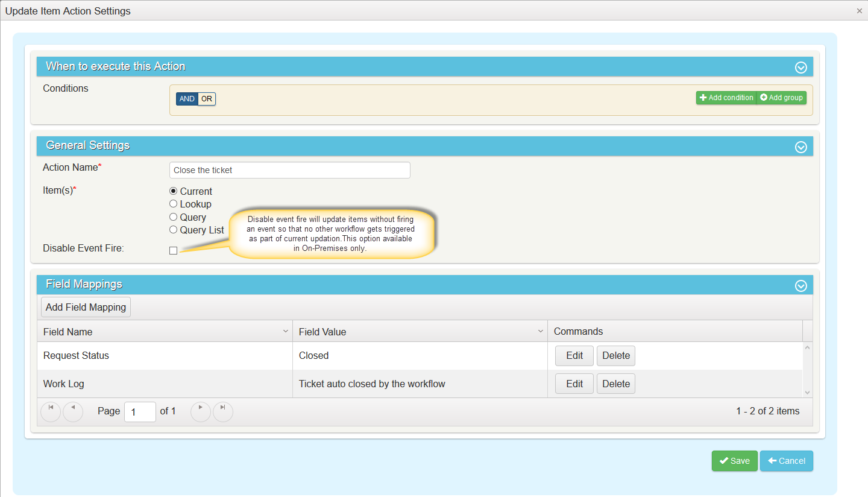Screen dimensions: 868x497
Task: Go to previous page of grid
Action: (73, 411)
